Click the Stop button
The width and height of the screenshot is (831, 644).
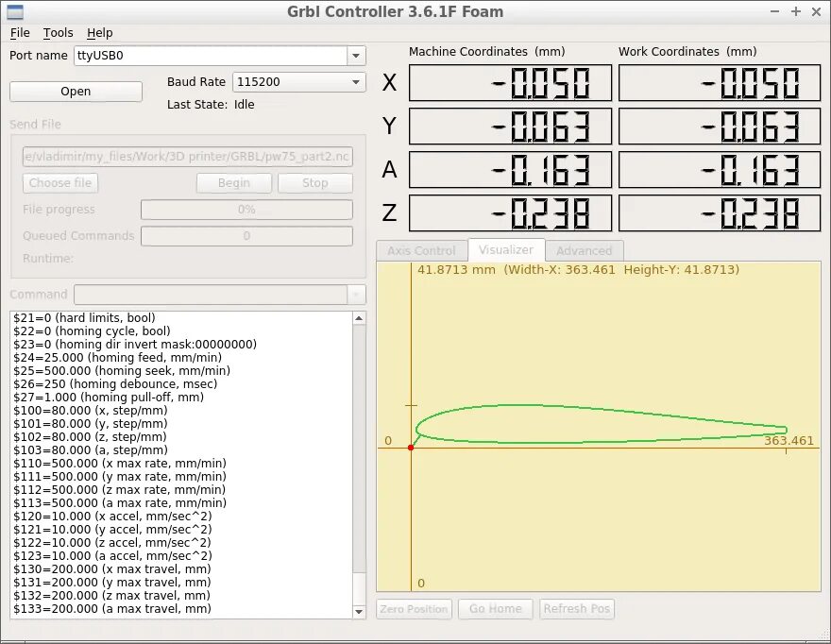point(315,183)
